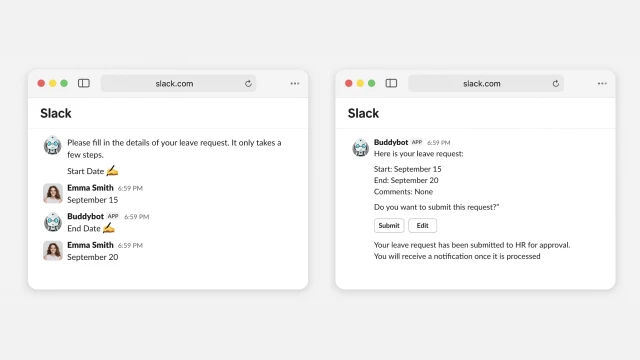Click Emma Smith's name above September 15
This screenshot has width=640, height=360.
[90, 188]
